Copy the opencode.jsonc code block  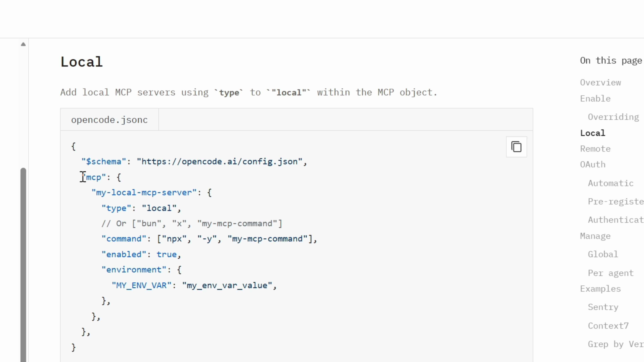(516, 147)
